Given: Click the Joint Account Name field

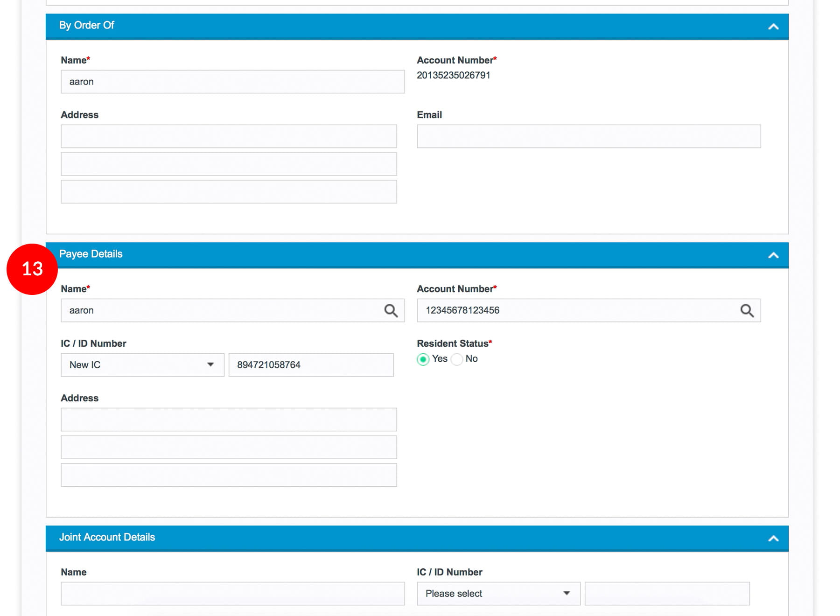Looking at the screenshot, I should pos(232,594).
